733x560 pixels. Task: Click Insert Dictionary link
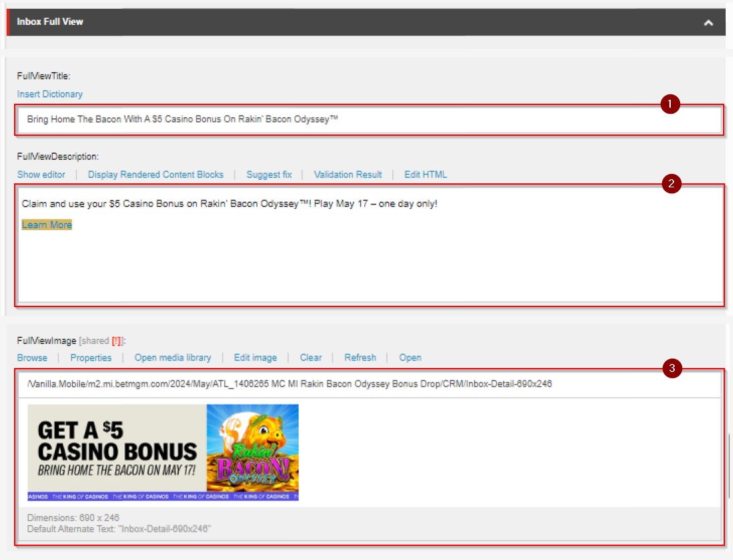(x=50, y=94)
